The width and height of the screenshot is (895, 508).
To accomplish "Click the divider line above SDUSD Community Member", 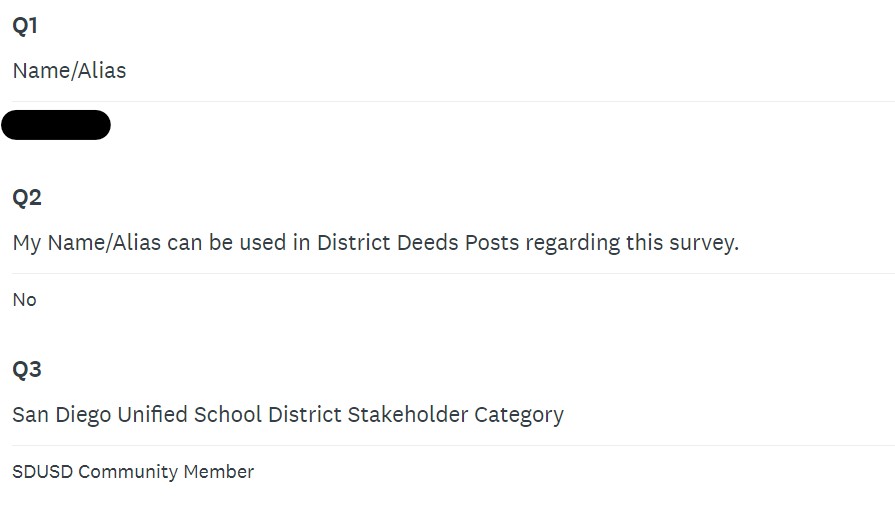I will pos(450,445).
